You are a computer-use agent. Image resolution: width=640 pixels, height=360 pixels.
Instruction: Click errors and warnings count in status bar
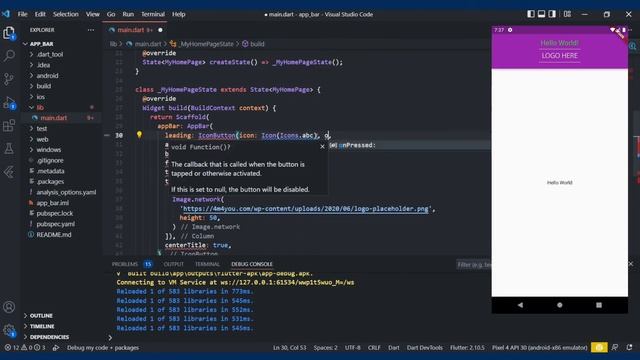(24, 348)
